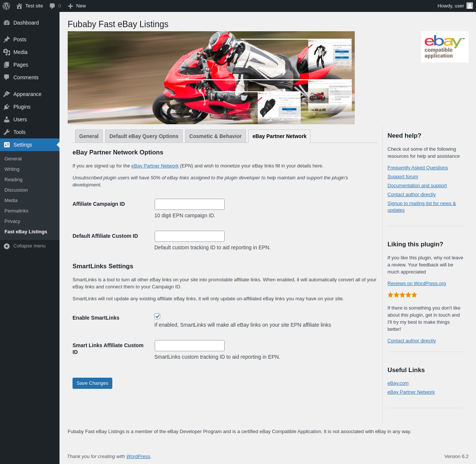Click the Posts pushpin icon
Screen dimensions: 476x464
point(7,39)
